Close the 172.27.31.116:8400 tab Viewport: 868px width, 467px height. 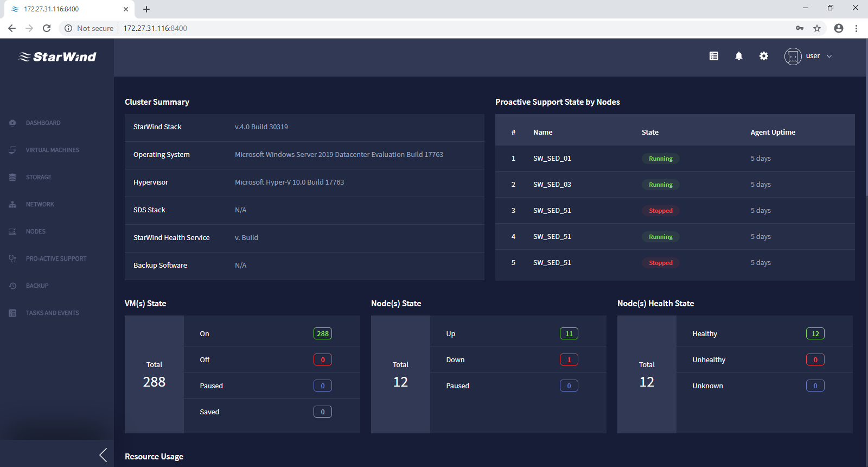(126, 9)
